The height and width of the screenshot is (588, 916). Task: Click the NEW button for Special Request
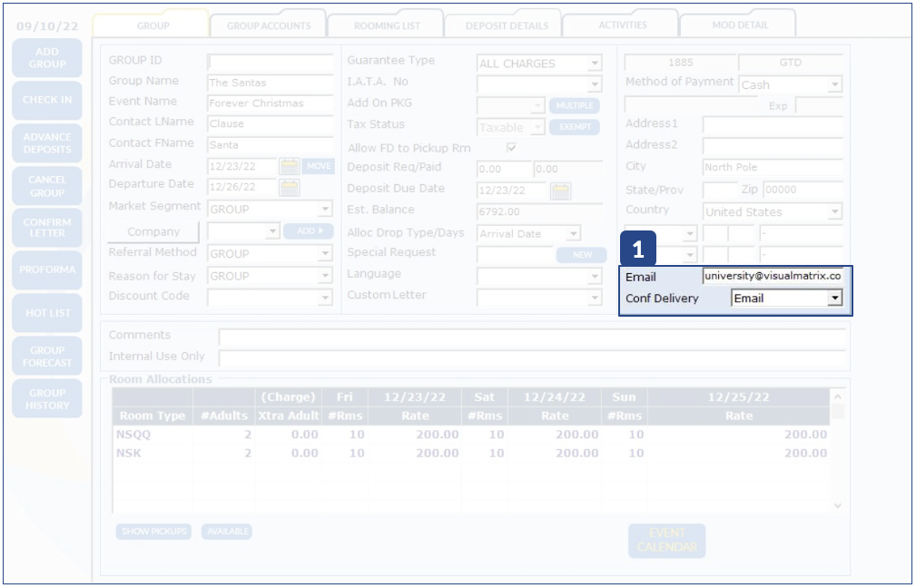coord(581,255)
